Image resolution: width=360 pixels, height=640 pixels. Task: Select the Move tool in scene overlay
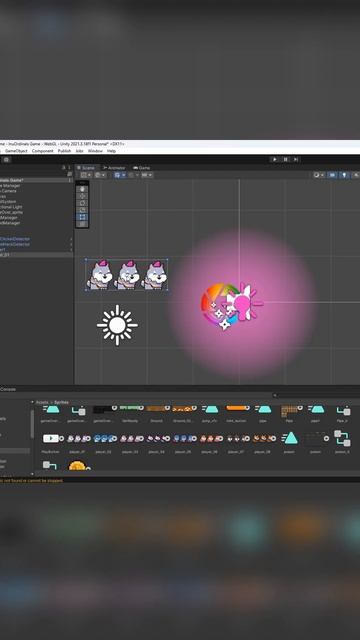click(x=82, y=196)
